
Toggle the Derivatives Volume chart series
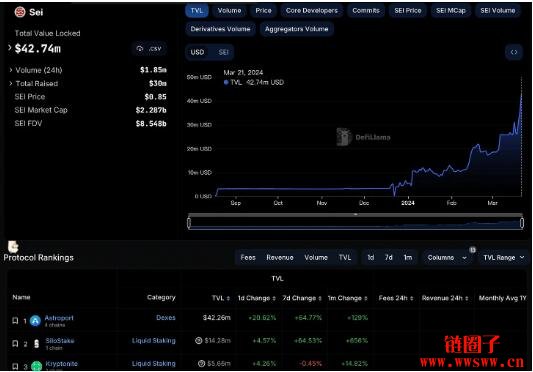click(220, 29)
